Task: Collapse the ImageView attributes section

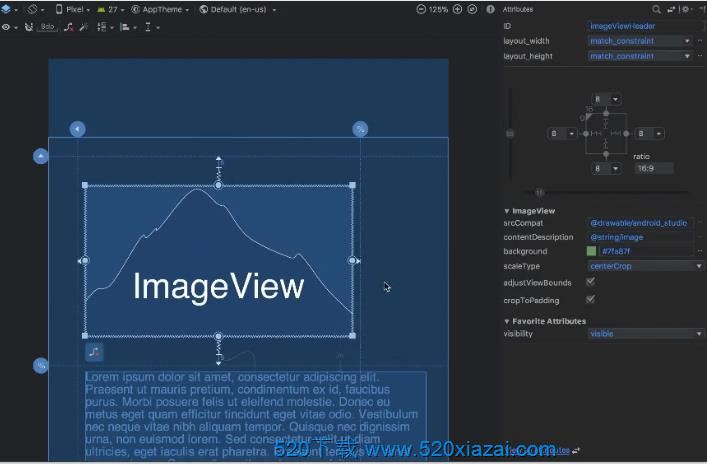Action: [507, 211]
